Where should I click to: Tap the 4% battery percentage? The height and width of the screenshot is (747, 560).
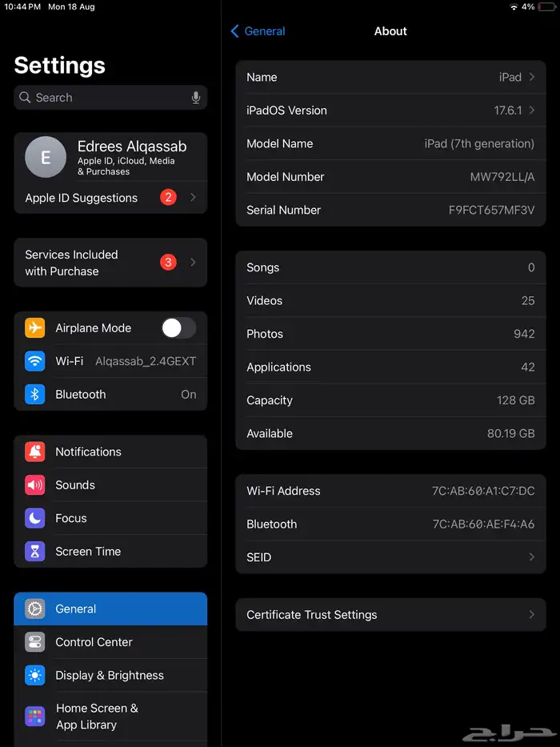(x=528, y=7)
